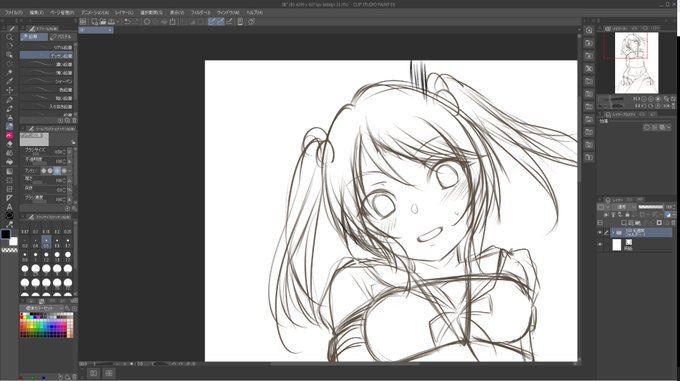Click the view-layout icon at bottom left of canvas

[x=94, y=373]
